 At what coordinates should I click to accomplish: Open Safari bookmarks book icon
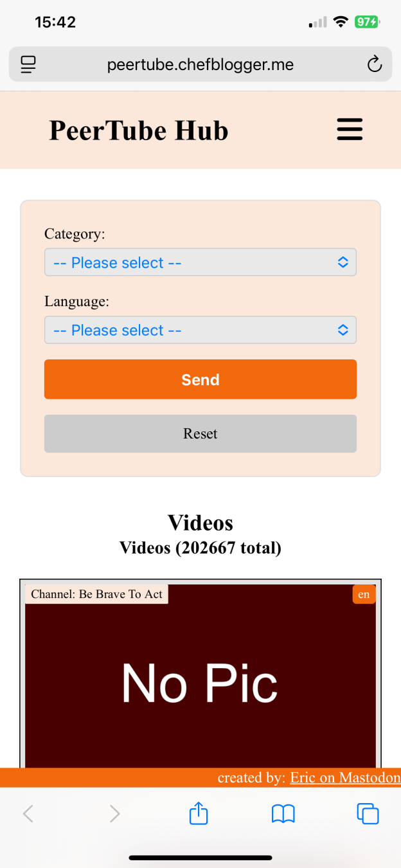tap(283, 815)
